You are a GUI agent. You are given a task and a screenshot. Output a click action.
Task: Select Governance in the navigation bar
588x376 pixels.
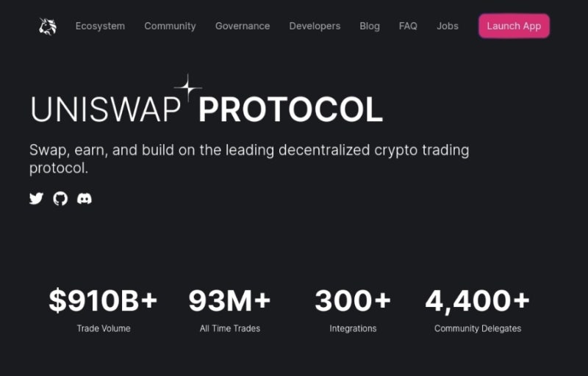[243, 26]
